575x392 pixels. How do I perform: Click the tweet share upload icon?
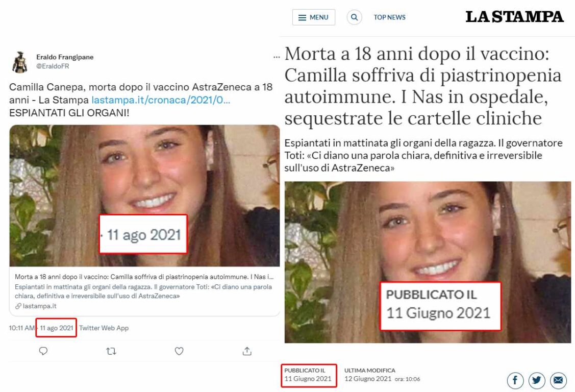click(247, 351)
